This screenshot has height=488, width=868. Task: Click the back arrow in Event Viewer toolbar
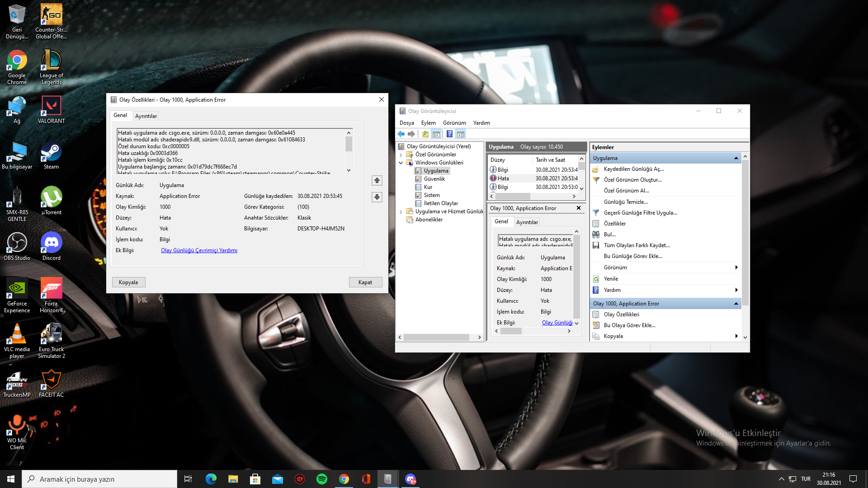pyautogui.click(x=401, y=134)
